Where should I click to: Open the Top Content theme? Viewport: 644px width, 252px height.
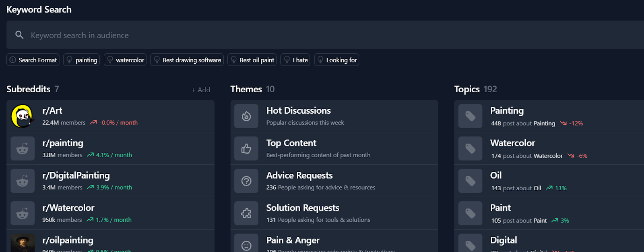point(334,148)
